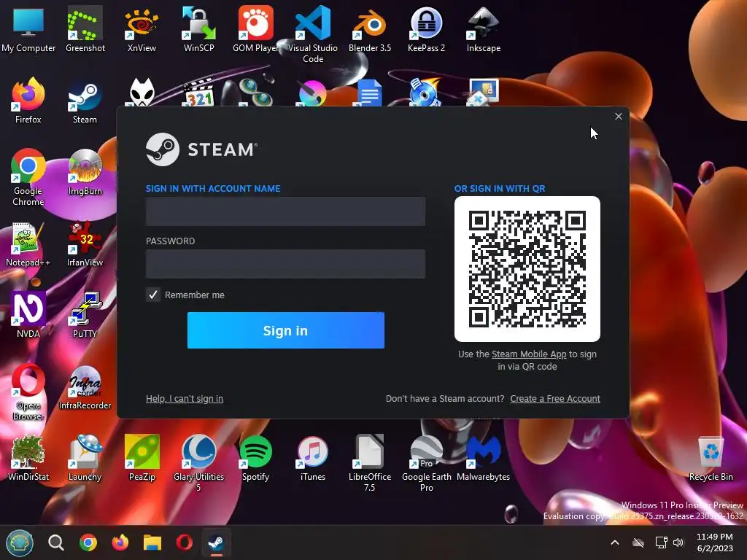Launch Spotify from the desktop

255,458
